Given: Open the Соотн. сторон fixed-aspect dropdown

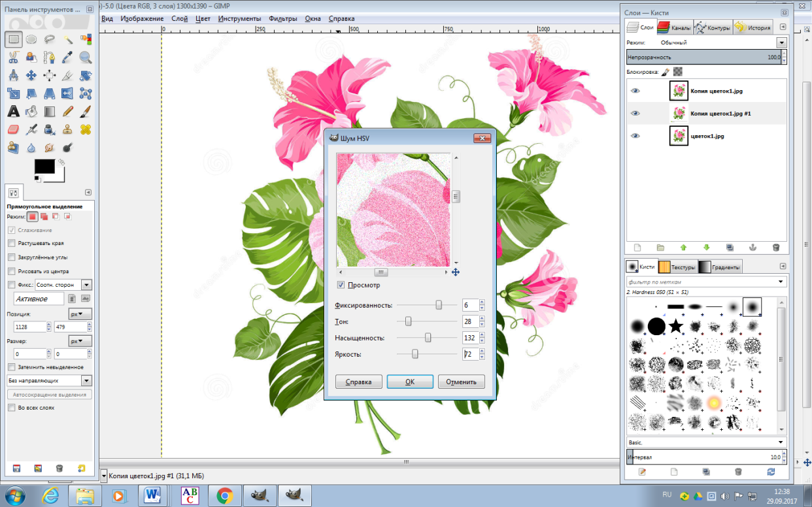Looking at the screenshot, I should (63, 285).
